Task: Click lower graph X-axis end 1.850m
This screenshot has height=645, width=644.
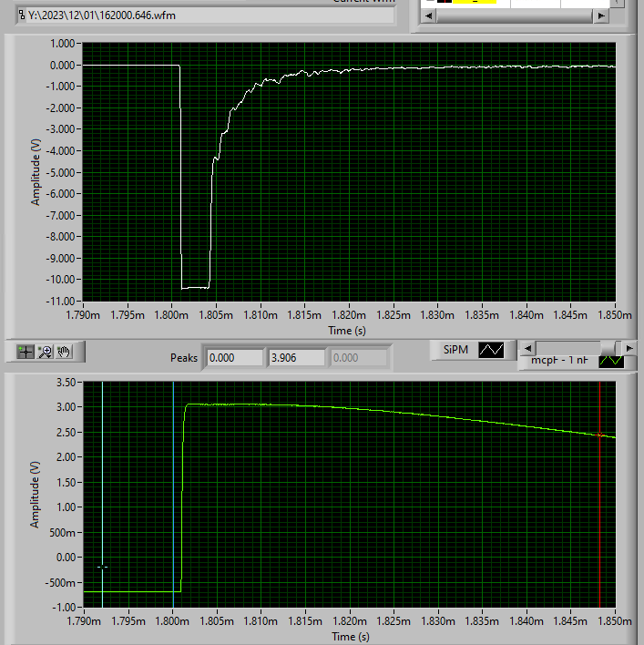Action: (615, 620)
